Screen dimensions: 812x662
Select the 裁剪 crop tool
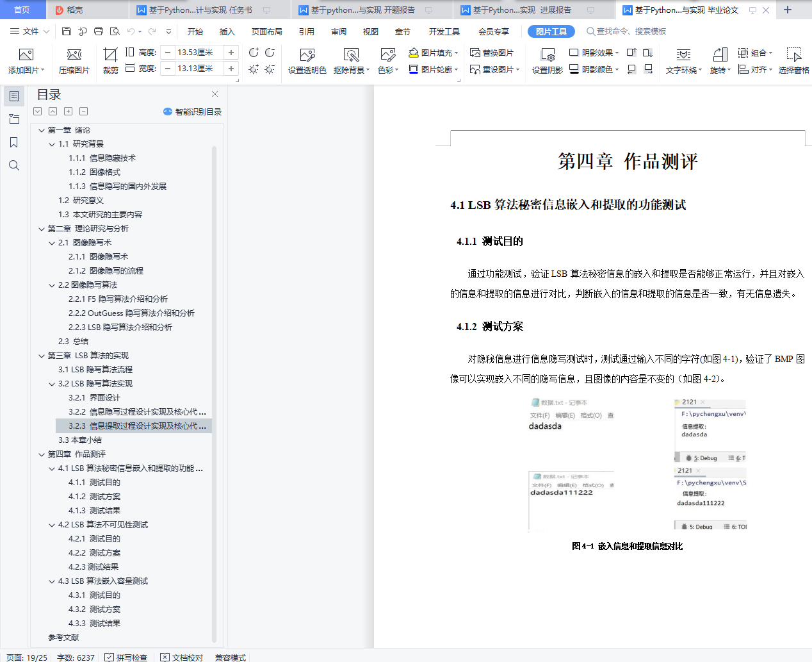tap(111, 61)
